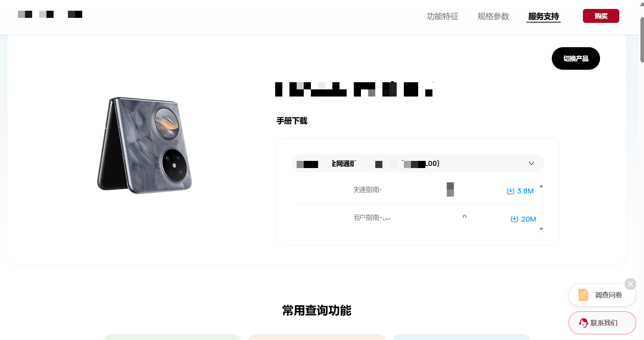Click the 调查问卷 document icon
Viewport: 644px width, 340px height.
(x=583, y=295)
